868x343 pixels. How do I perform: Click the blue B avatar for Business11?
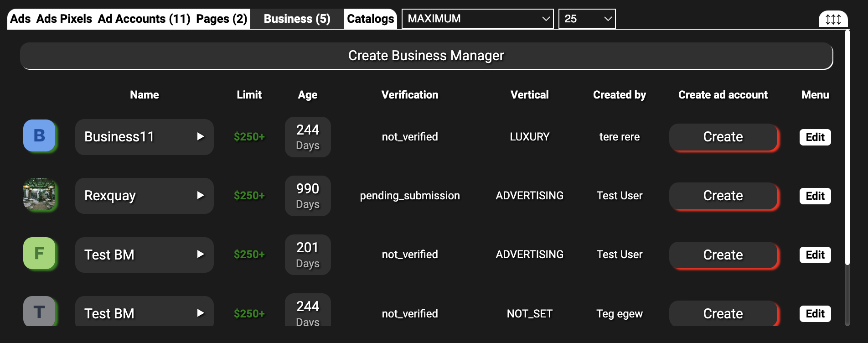(x=39, y=135)
